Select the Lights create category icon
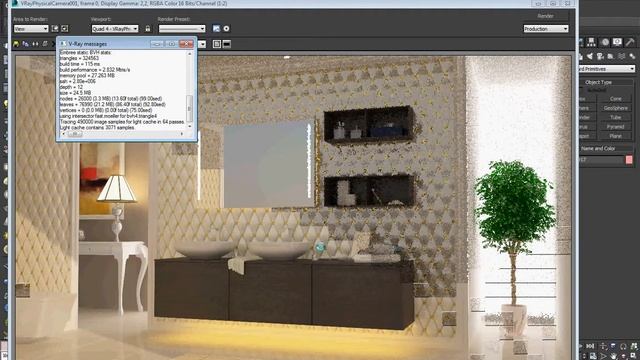 pos(590,56)
